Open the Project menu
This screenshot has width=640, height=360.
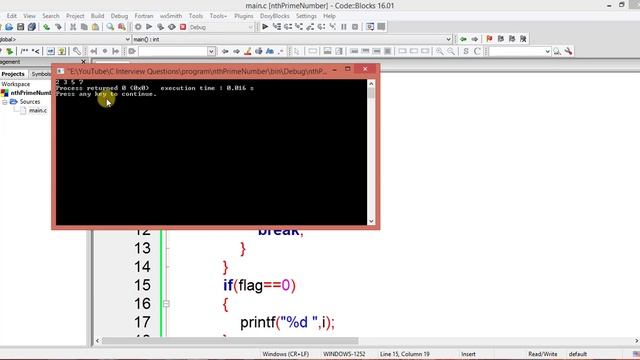(75, 16)
